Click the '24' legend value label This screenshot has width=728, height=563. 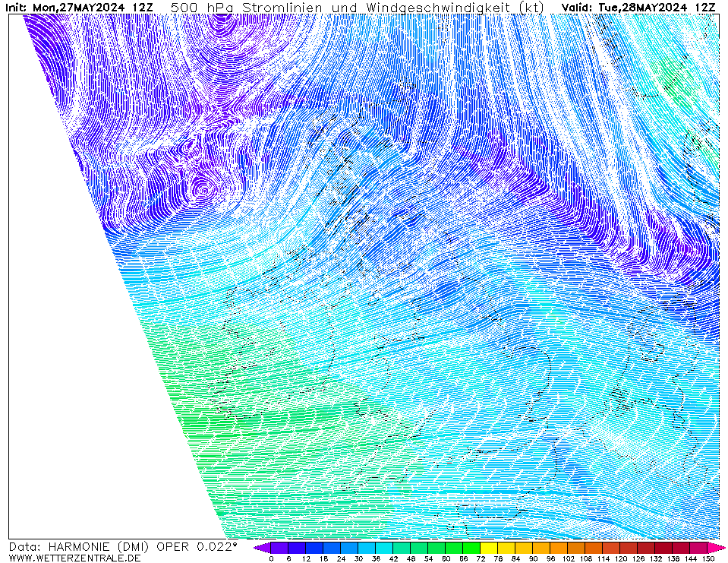(x=341, y=558)
